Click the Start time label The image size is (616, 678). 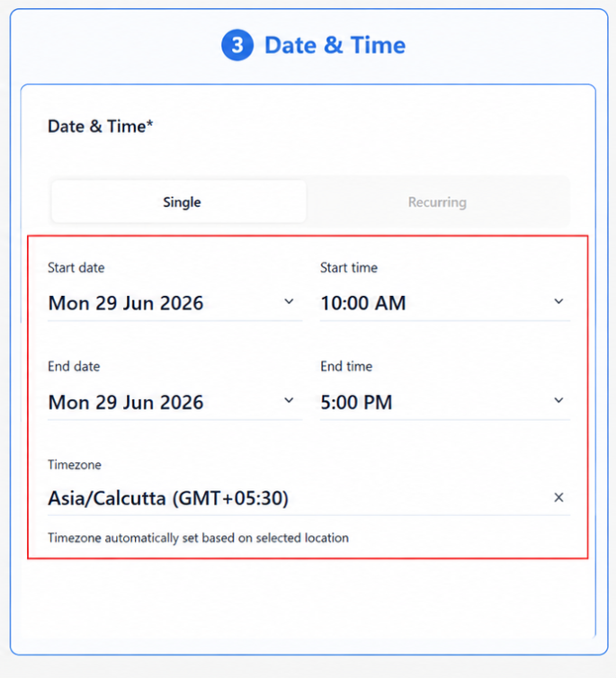[x=349, y=268]
